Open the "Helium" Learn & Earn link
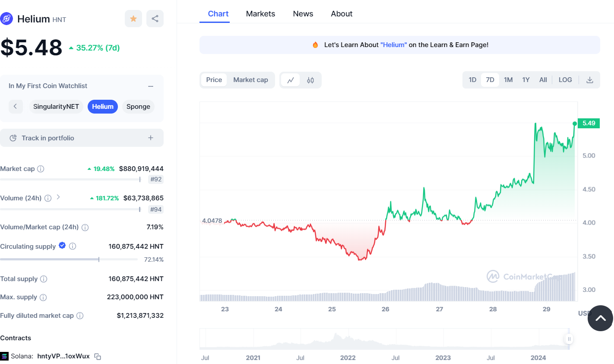614x364 pixels. 393,45
